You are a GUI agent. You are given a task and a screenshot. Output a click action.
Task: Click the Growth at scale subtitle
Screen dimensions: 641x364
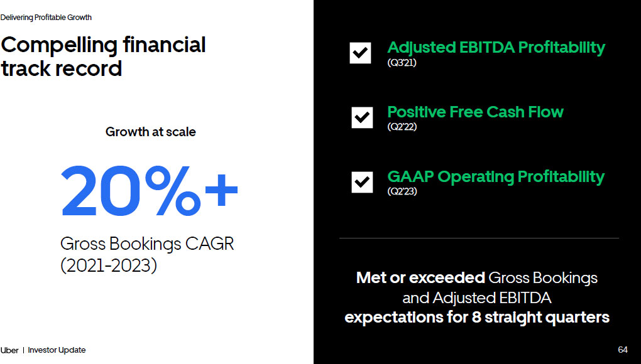click(x=150, y=132)
